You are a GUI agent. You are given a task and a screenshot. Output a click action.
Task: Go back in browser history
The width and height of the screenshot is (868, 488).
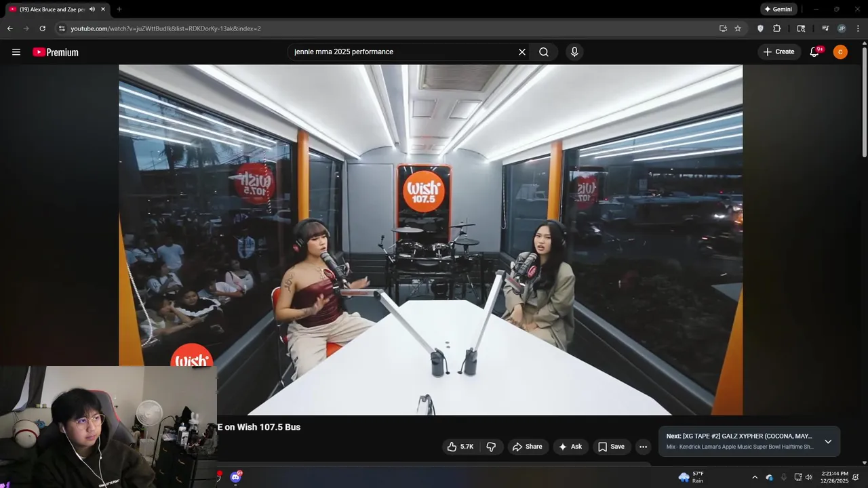9,28
